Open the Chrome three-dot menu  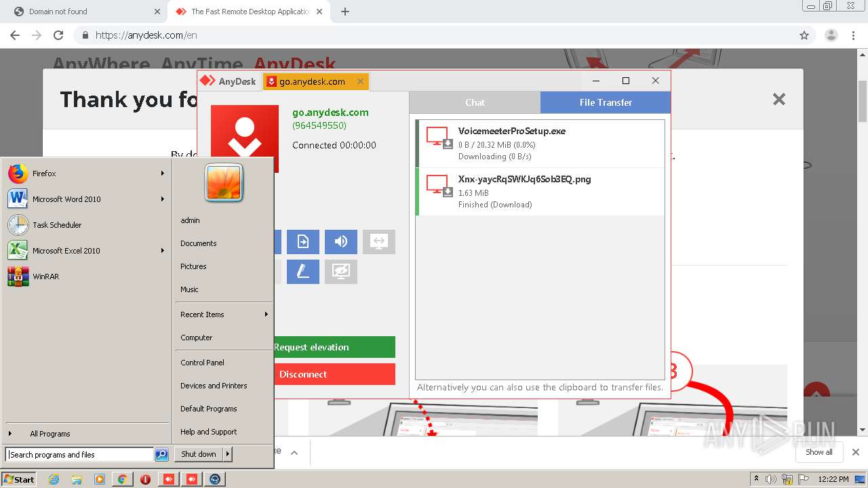tap(853, 35)
